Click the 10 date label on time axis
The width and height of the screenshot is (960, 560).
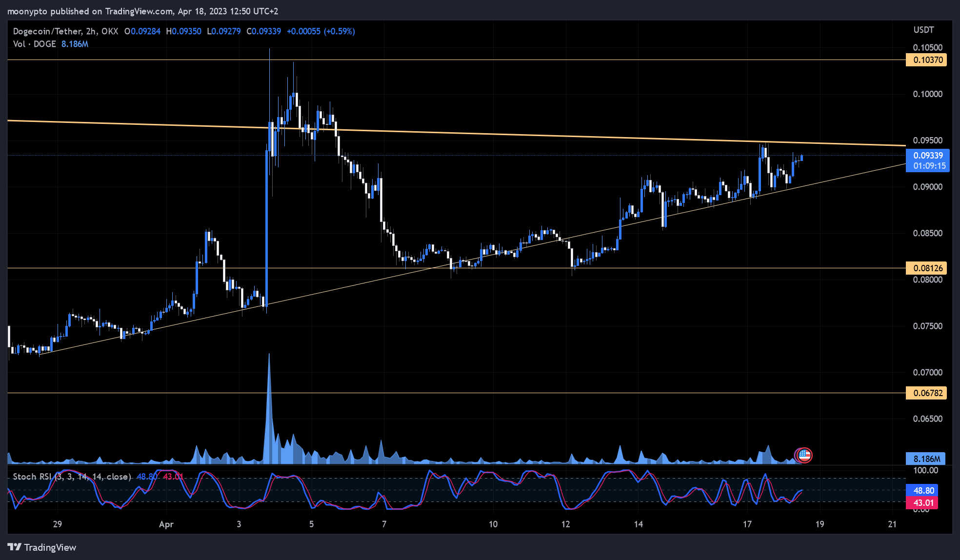click(493, 524)
